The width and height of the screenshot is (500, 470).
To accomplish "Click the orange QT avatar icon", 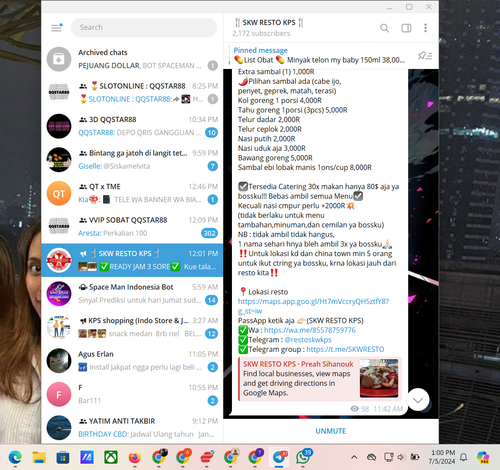I will 59,193.
